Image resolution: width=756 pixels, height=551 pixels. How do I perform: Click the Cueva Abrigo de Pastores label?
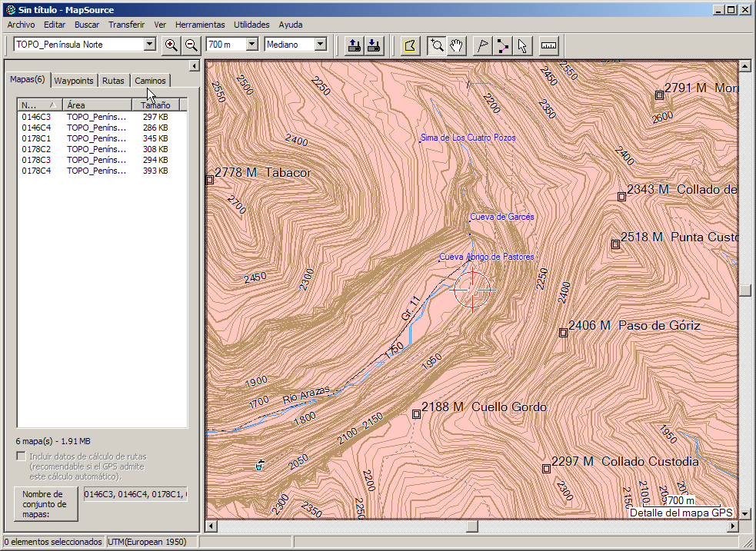487,257
